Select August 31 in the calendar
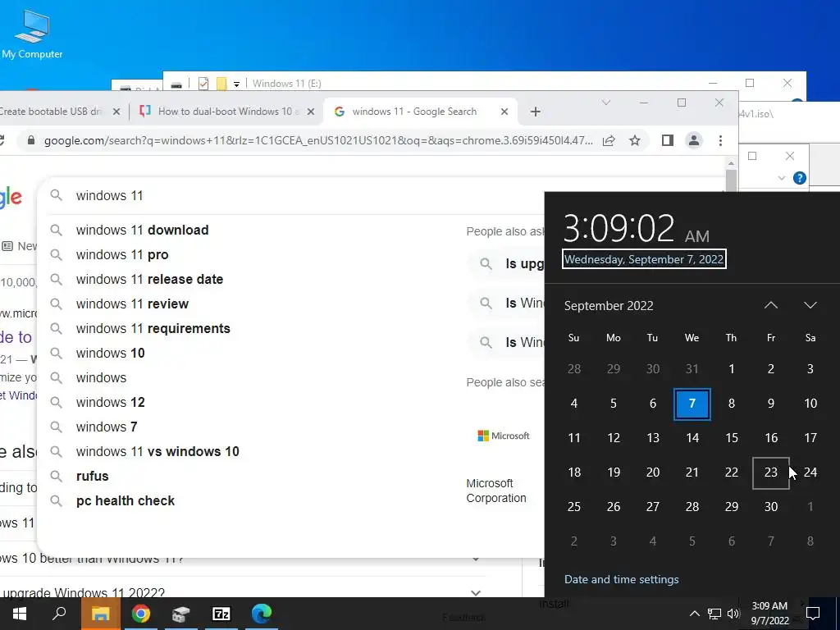Image resolution: width=840 pixels, height=630 pixels. pyautogui.click(x=692, y=369)
